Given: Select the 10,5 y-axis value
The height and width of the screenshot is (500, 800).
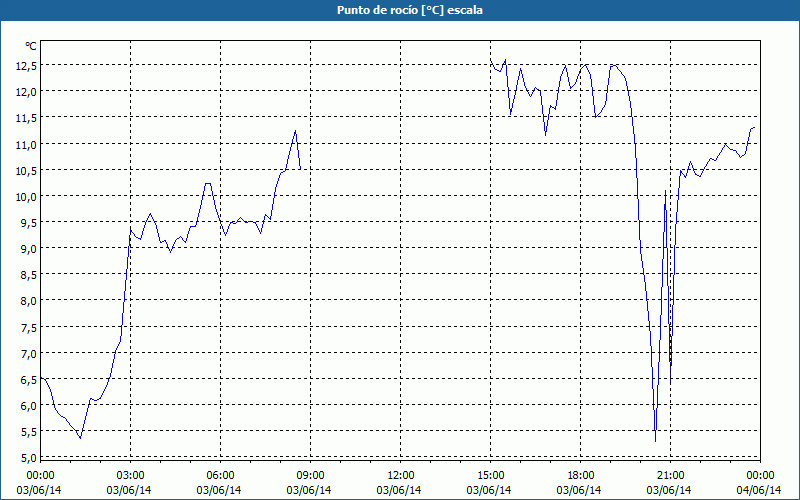Looking at the screenshot, I should [x=26, y=170].
